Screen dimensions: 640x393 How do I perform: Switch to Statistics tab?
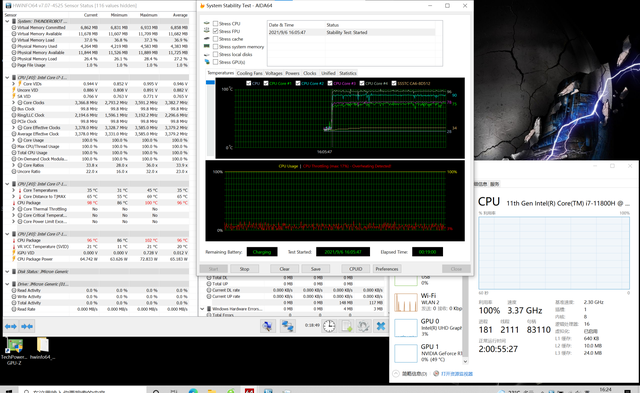click(x=348, y=73)
